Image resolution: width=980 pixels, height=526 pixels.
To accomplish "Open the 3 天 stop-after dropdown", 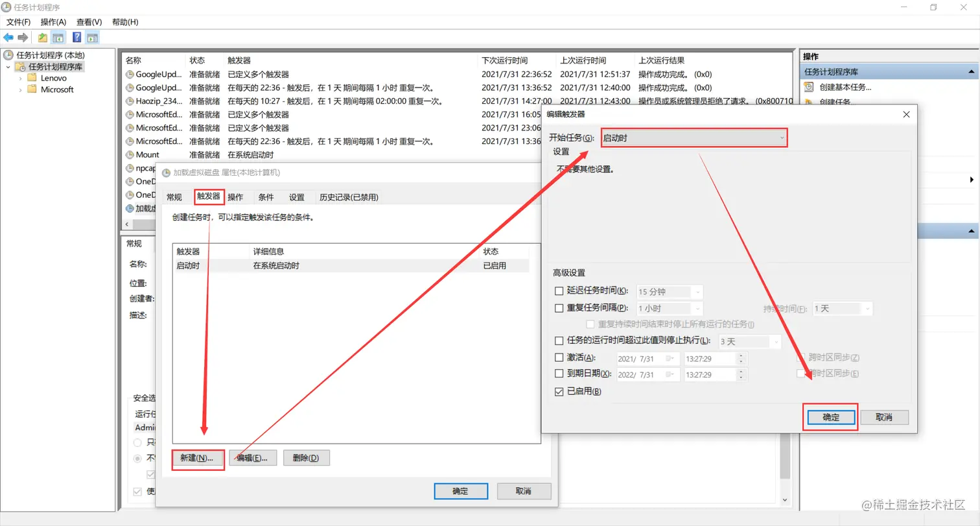I will [749, 341].
